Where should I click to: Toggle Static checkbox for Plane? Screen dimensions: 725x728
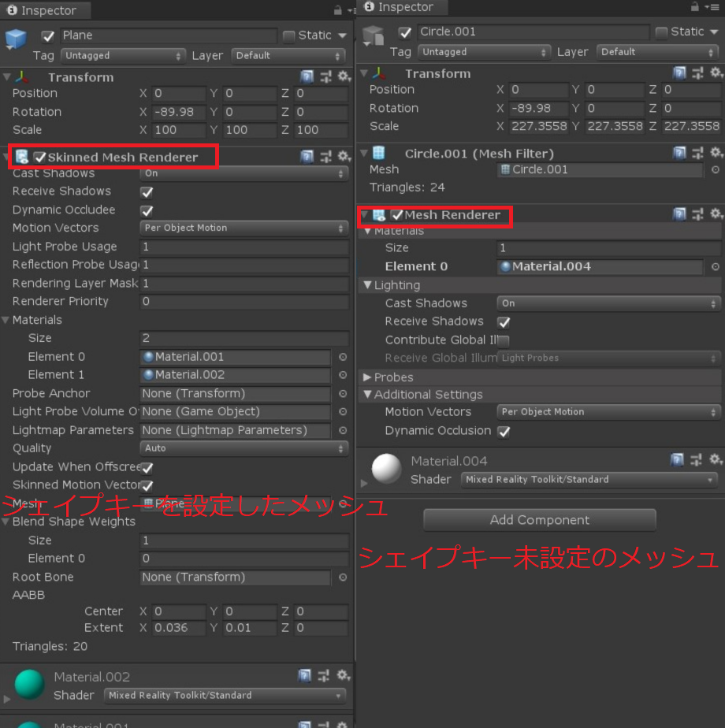(288, 35)
